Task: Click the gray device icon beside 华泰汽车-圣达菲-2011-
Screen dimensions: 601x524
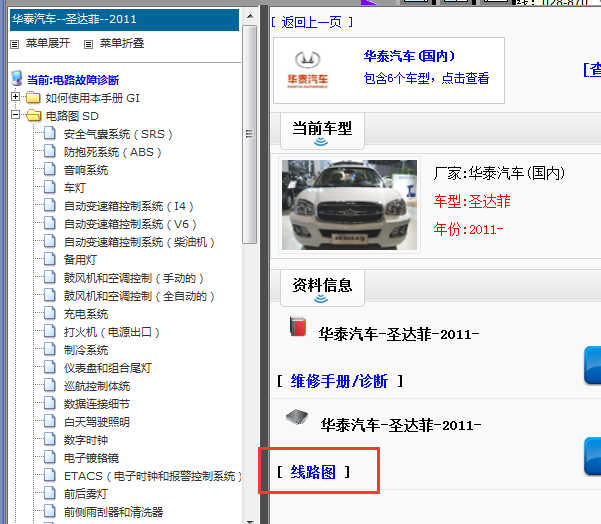Action: 297,417
